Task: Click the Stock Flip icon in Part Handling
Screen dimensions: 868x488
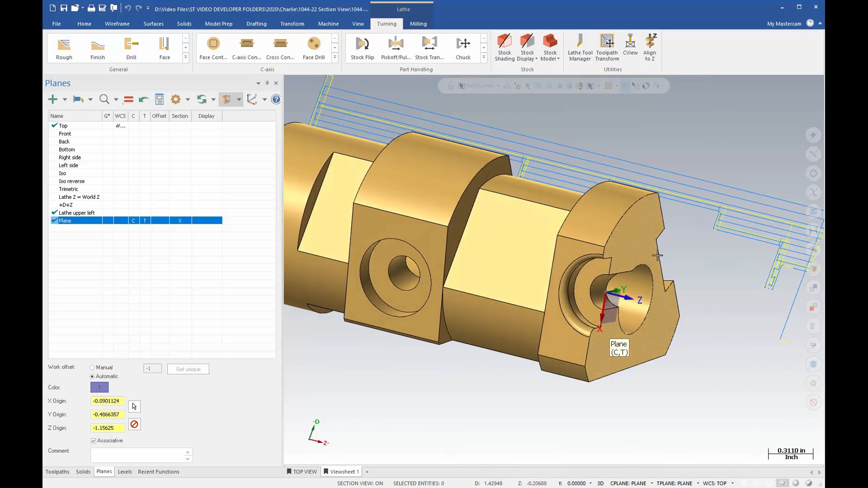Action: click(363, 47)
